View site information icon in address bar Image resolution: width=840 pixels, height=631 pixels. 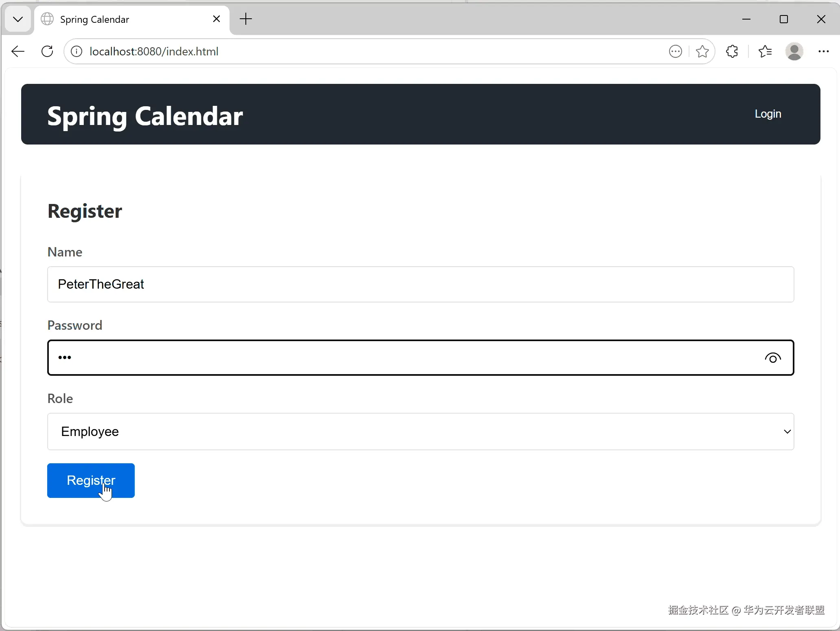coord(77,51)
